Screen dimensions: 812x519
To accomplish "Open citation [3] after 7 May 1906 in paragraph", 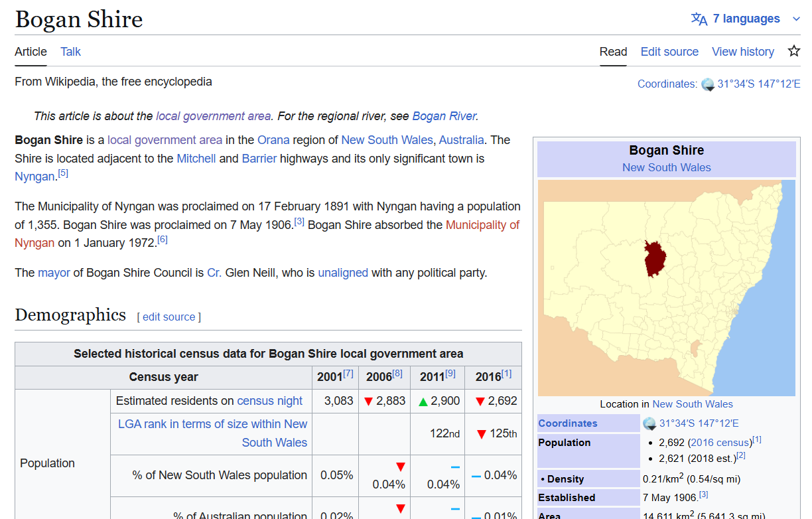I will [299, 222].
